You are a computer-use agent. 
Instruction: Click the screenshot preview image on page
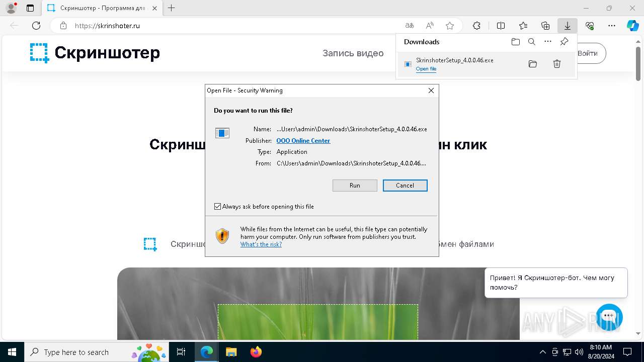(318, 304)
